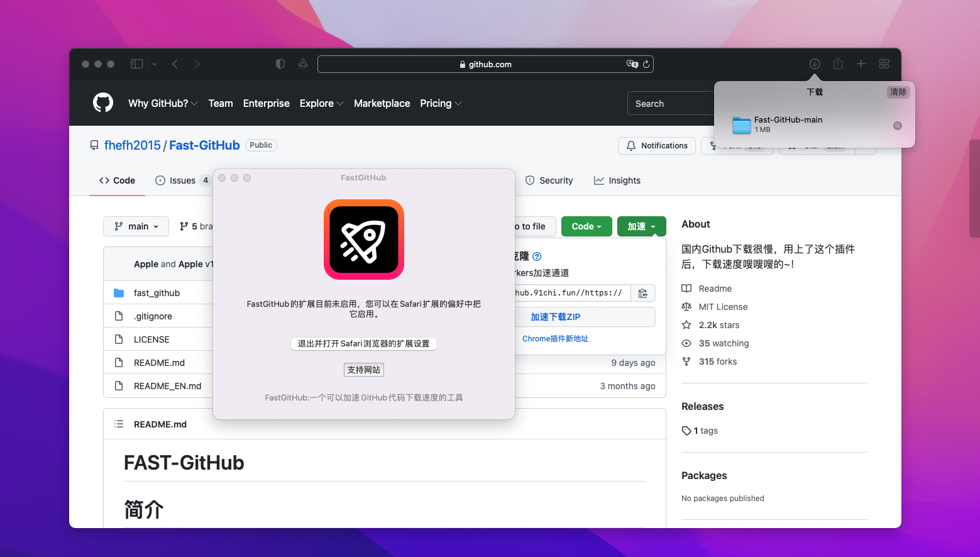The height and width of the screenshot is (557, 980).
Task: Toggle the Safari sidebar button
Action: click(136, 64)
